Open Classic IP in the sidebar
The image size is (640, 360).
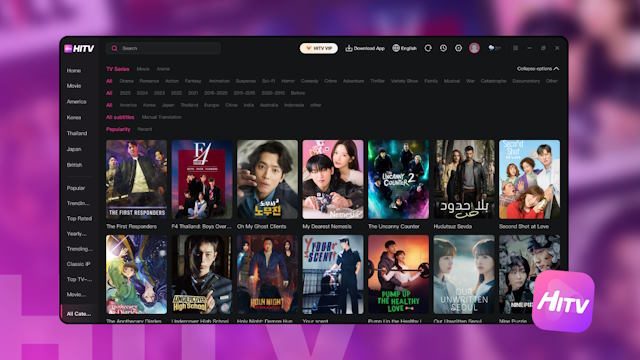click(78, 264)
